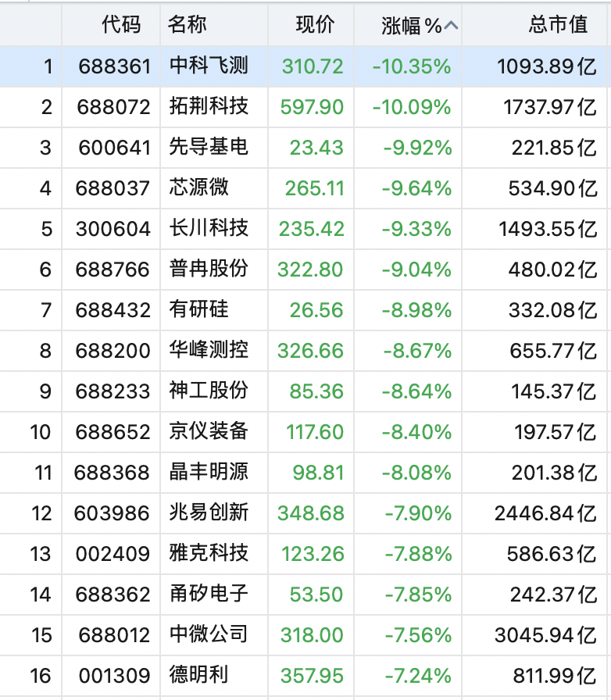This screenshot has width=611, height=700.
Task: Click the 涨幅 % column header label
Action: coord(411,26)
